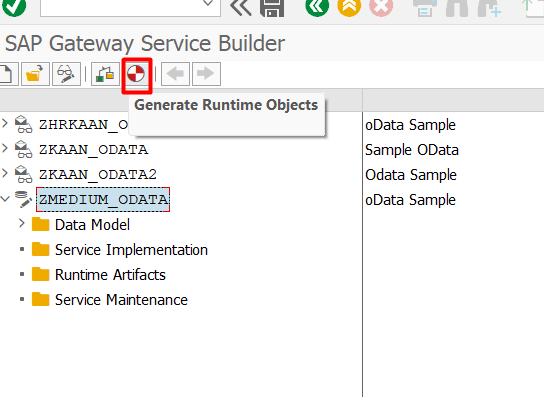This screenshot has height=397, width=544.
Task: Click the yellow Exit button
Action: point(349,7)
